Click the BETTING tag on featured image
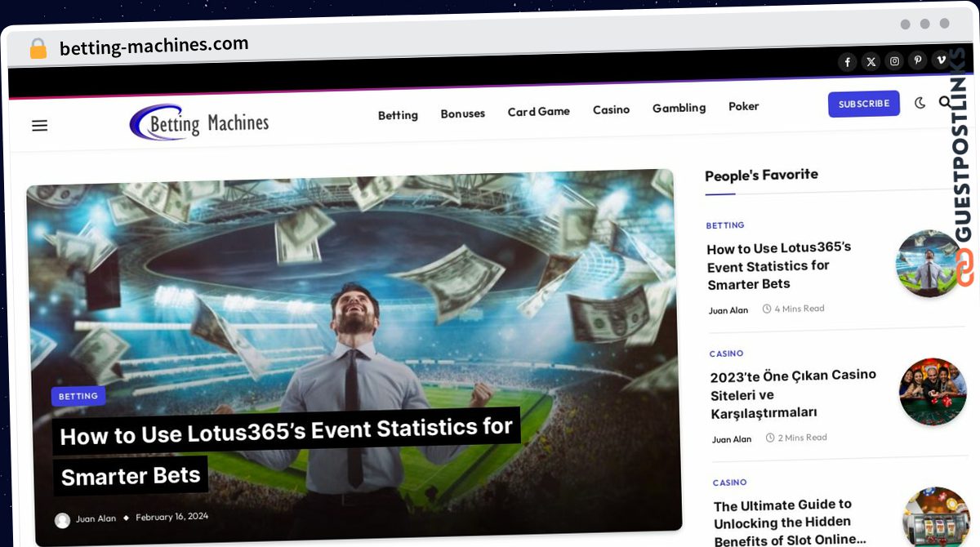 78,396
